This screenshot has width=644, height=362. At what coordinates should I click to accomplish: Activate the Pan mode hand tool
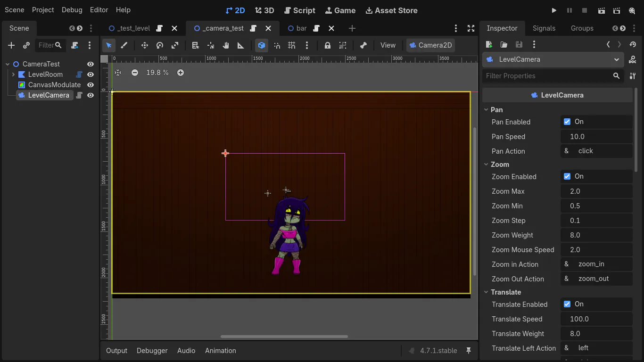pyautogui.click(x=226, y=45)
